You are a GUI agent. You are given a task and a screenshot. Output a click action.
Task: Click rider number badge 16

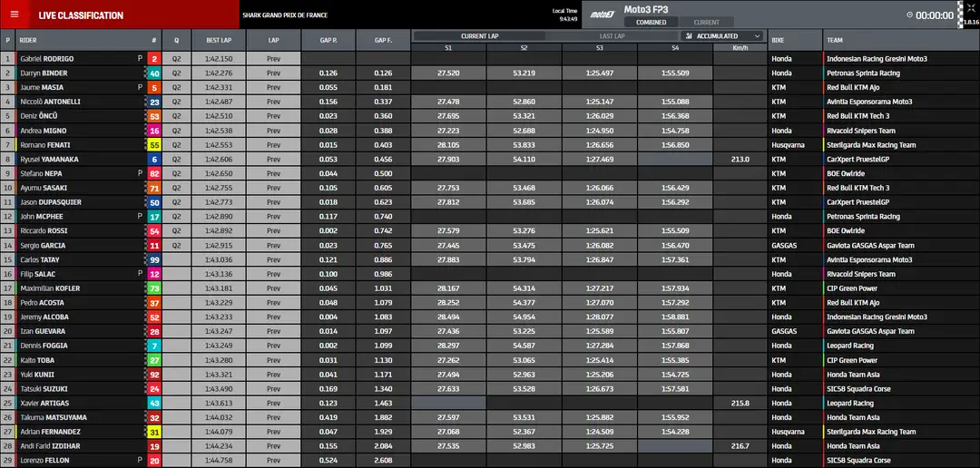click(154, 131)
